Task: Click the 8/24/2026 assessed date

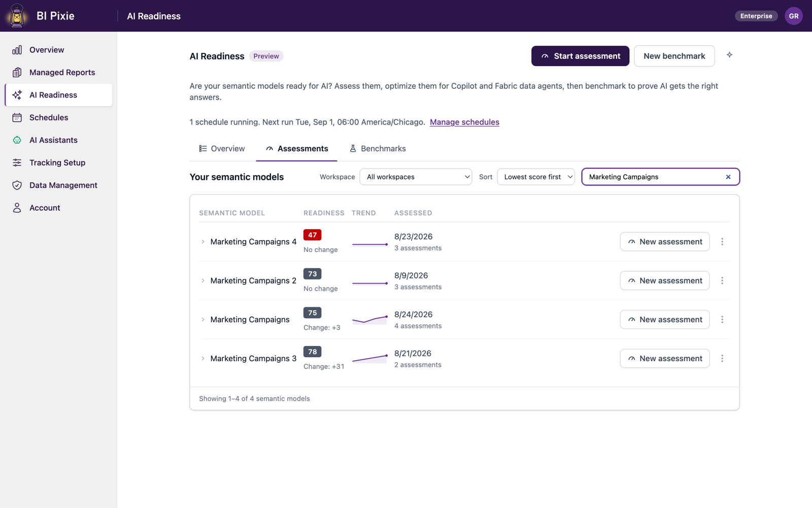Action: [413, 314]
